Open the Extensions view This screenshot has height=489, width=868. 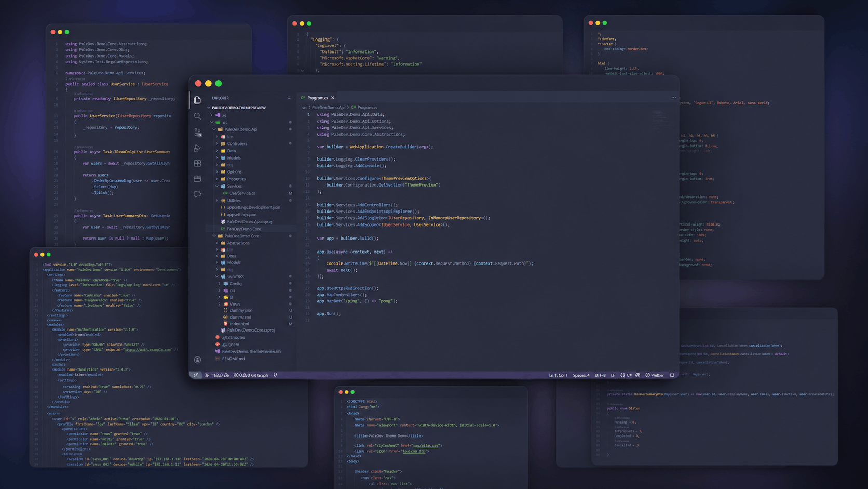[x=197, y=163]
